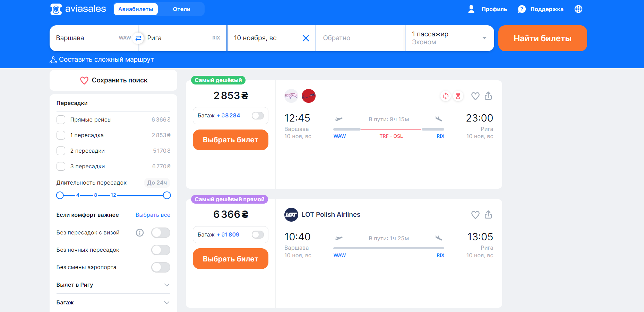Click the hourglass long layover icon

coord(458,96)
